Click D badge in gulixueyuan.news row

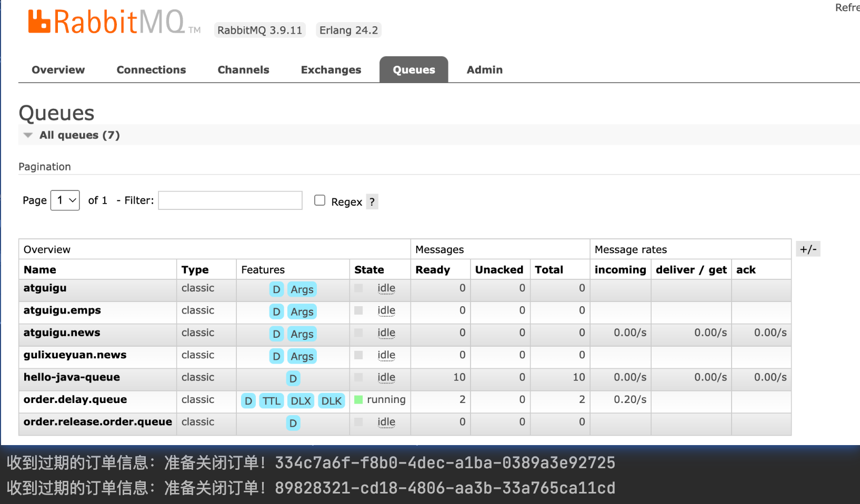click(276, 356)
